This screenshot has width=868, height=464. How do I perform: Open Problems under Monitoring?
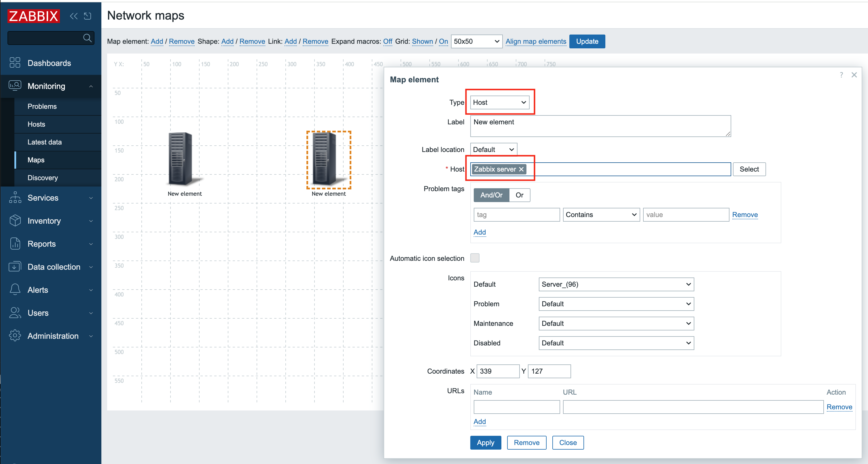click(x=42, y=107)
